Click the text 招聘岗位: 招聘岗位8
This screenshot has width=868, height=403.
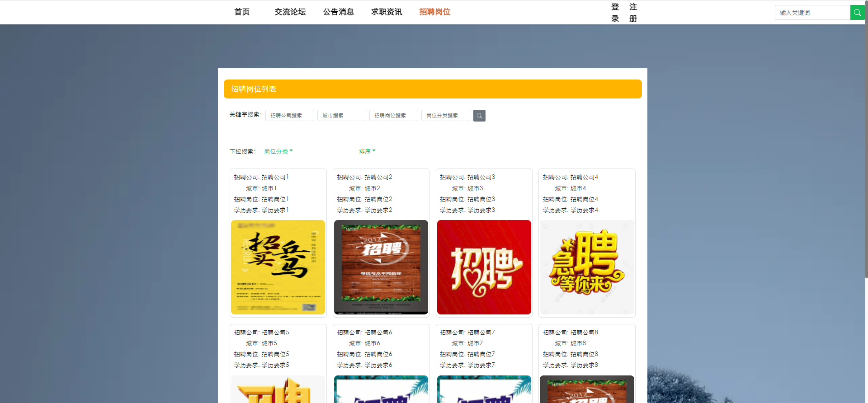click(571, 354)
